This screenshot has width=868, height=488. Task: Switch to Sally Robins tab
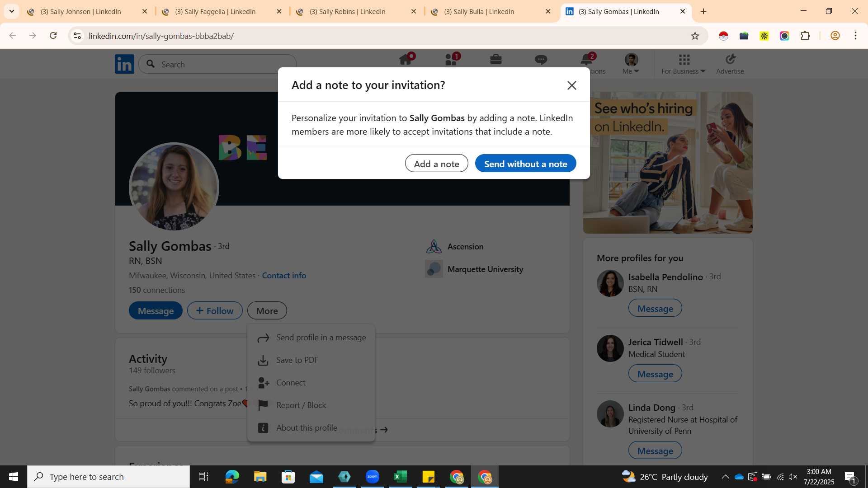coord(347,12)
